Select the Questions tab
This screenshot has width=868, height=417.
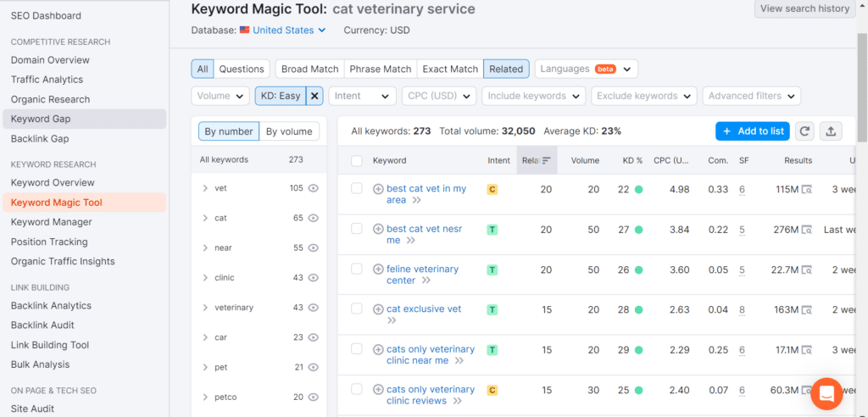(x=242, y=69)
